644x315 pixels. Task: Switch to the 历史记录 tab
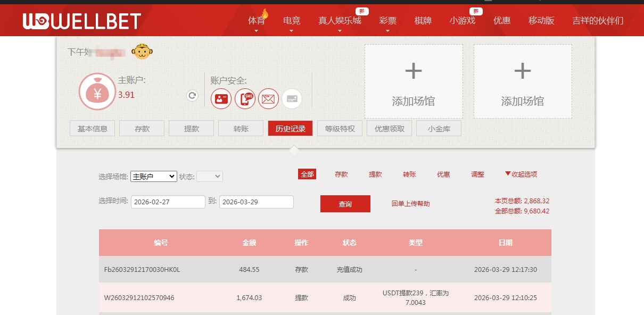coord(290,128)
